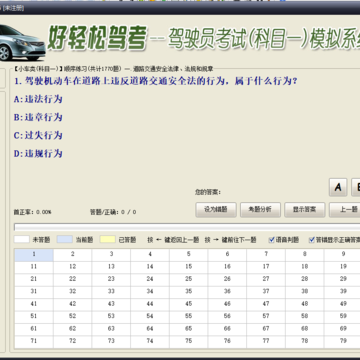The height and width of the screenshot is (360, 360).
Task: Click 显示答案 to show answer
Action: 305,210
